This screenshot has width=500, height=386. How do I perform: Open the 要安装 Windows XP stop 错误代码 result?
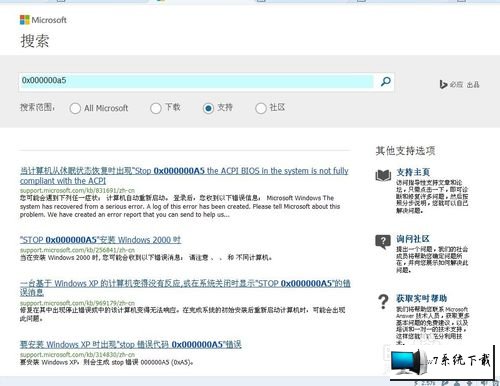coord(131,344)
